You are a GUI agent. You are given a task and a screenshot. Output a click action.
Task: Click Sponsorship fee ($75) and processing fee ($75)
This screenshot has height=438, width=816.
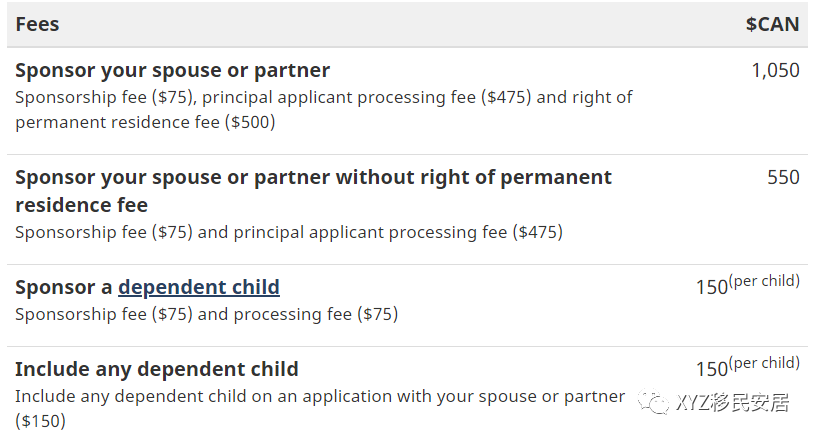pos(207,314)
